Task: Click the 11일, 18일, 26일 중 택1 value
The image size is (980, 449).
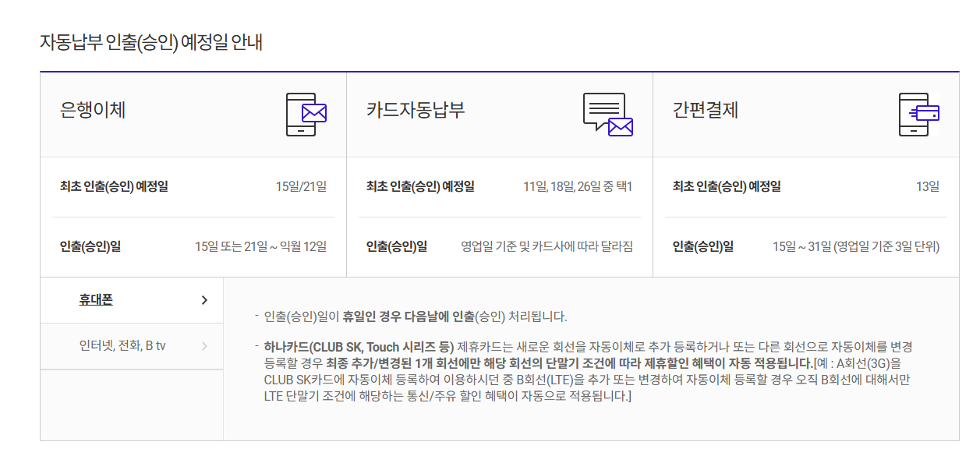Action: (578, 186)
